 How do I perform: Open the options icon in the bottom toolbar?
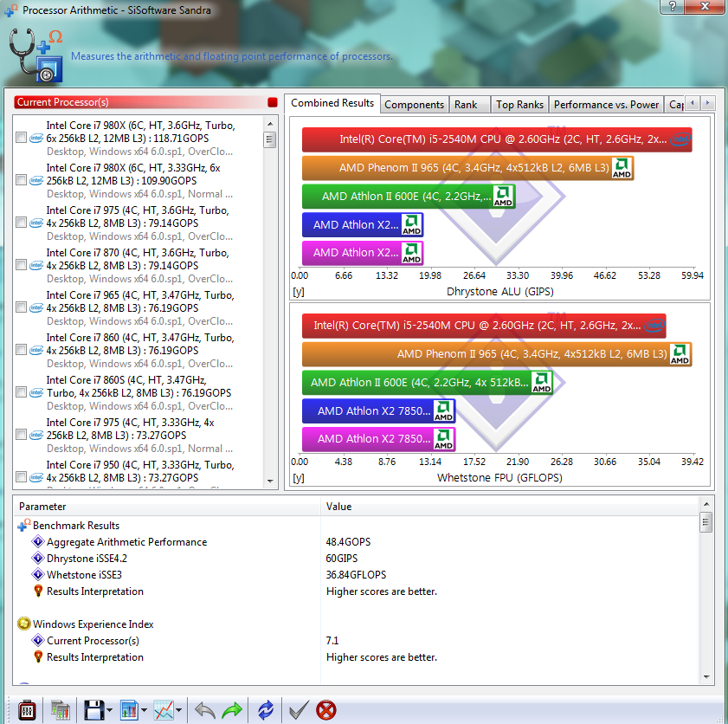pyautogui.click(x=27, y=709)
